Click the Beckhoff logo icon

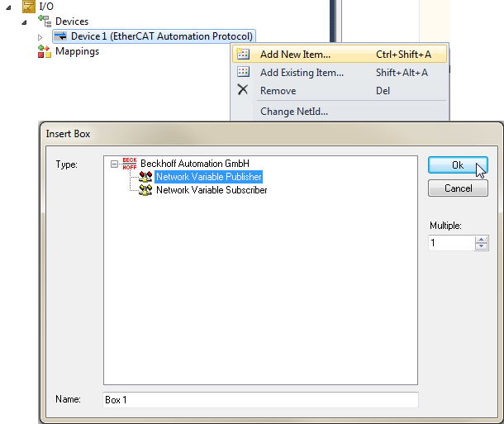pyautogui.click(x=130, y=164)
